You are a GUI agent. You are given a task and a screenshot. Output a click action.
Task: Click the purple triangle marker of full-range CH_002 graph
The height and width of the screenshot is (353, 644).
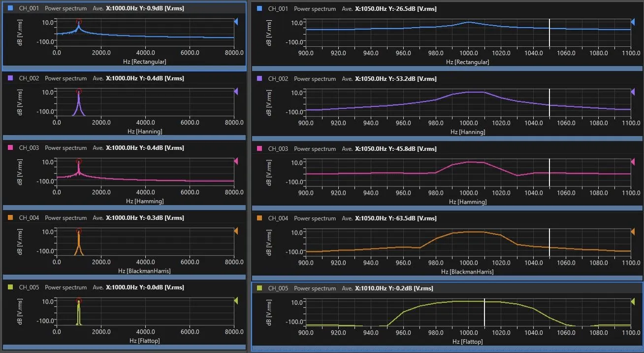click(236, 91)
